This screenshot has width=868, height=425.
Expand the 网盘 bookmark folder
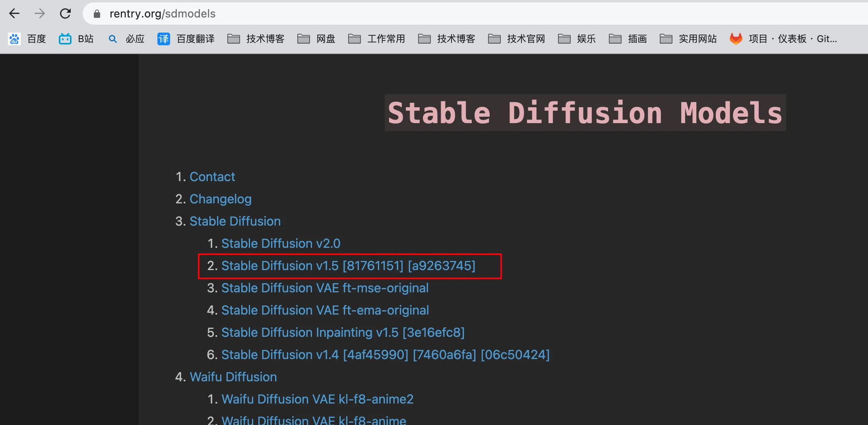[316, 39]
